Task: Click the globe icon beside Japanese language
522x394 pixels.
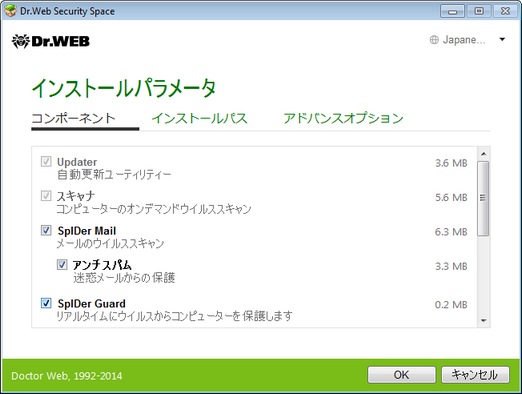Action: click(x=434, y=40)
